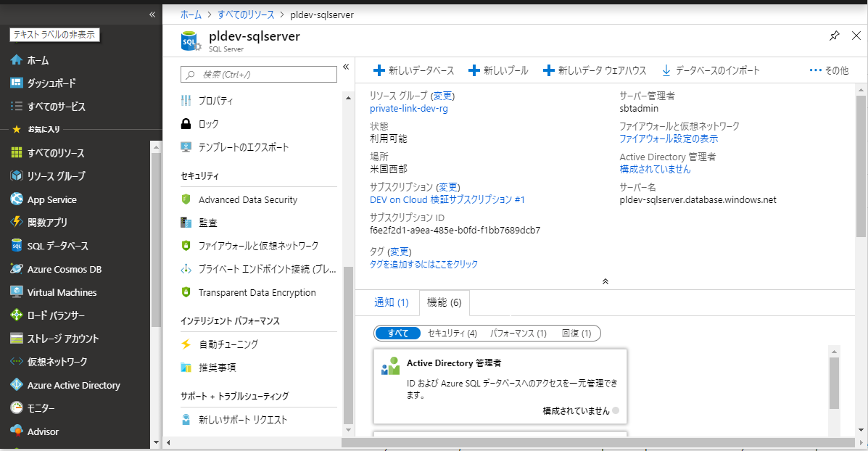Open Advanced Data Security shield icon
This screenshot has height=451, width=868.
coord(186,199)
